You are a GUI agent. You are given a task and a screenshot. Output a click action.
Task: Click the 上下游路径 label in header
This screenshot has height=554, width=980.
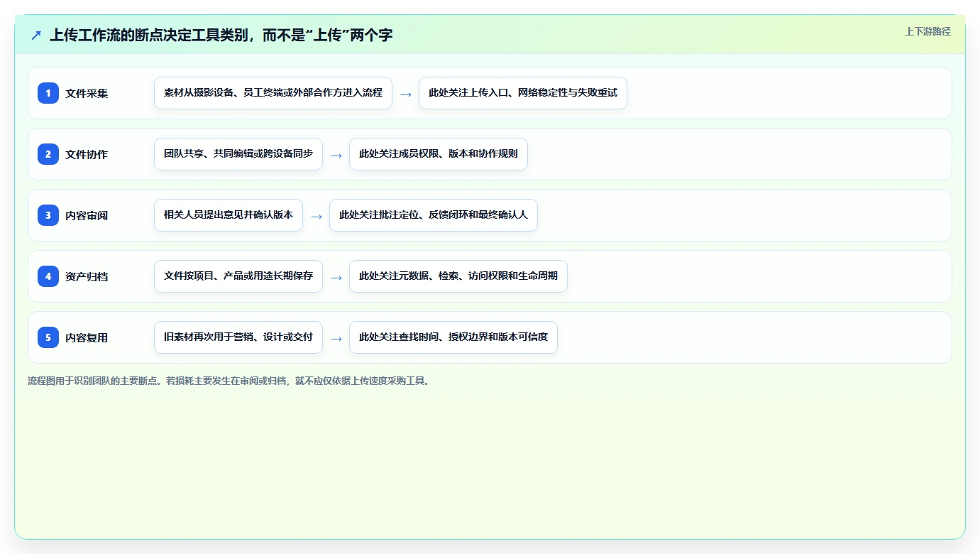(927, 31)
